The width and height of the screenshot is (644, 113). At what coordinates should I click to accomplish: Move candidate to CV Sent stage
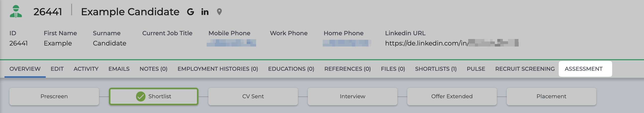click(253, 96)
